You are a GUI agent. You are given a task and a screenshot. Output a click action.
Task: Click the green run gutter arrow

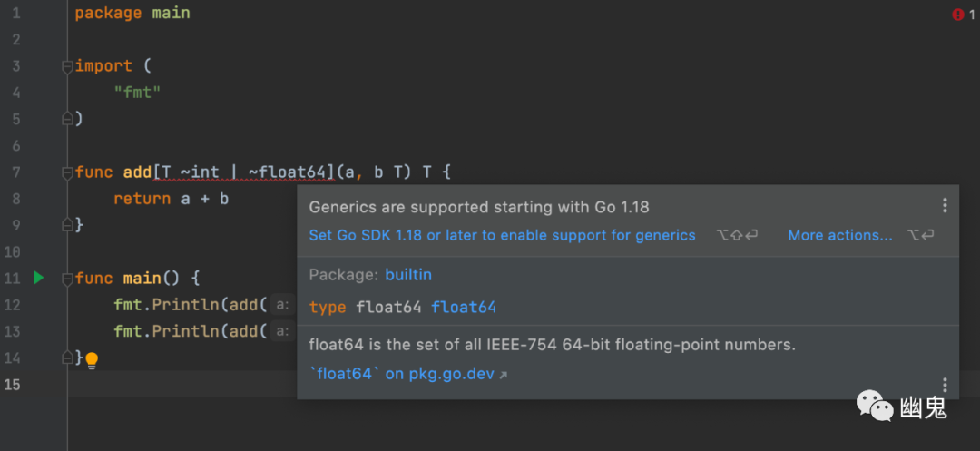[x=38, y=278]
